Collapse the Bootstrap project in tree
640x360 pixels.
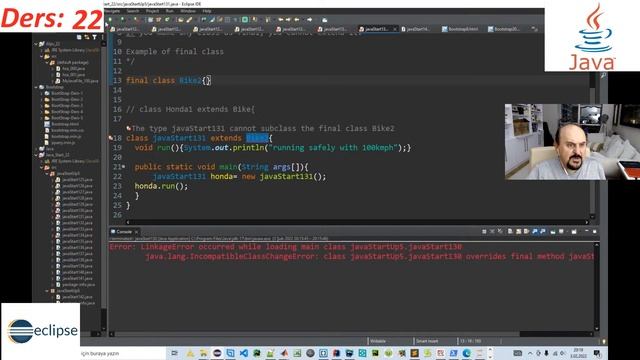coord(36,87)
